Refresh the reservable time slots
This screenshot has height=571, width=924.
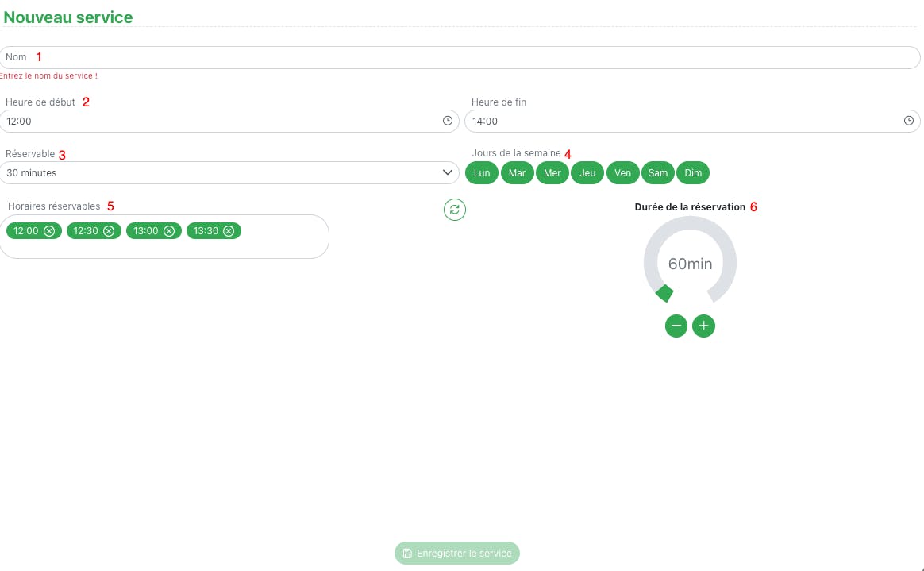tap(455, 210)
